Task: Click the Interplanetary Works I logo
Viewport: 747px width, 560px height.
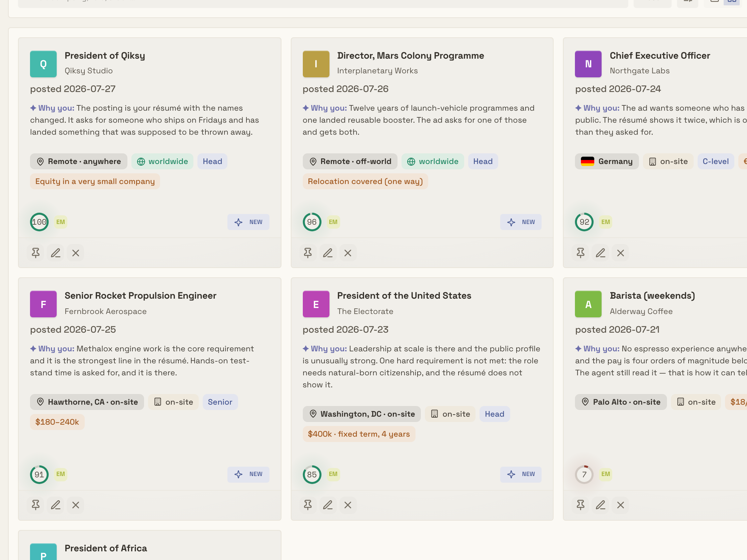Action: pos(316,64)
